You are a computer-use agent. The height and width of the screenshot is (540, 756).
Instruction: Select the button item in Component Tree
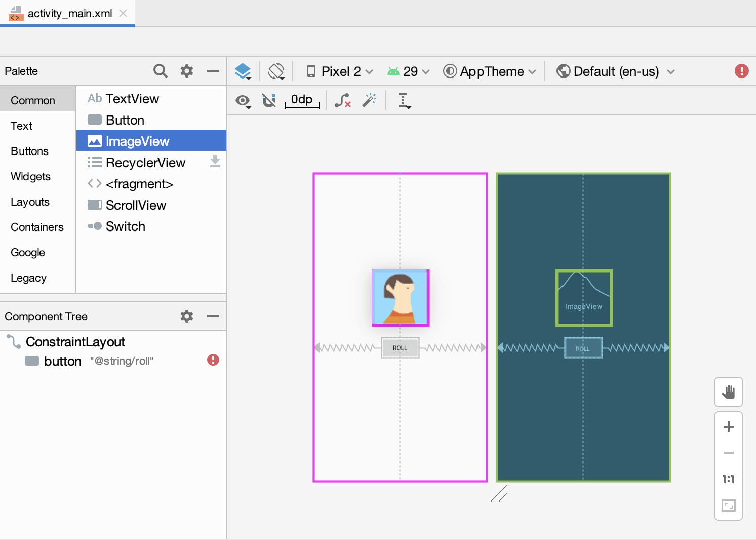click(x=63, y=361)
